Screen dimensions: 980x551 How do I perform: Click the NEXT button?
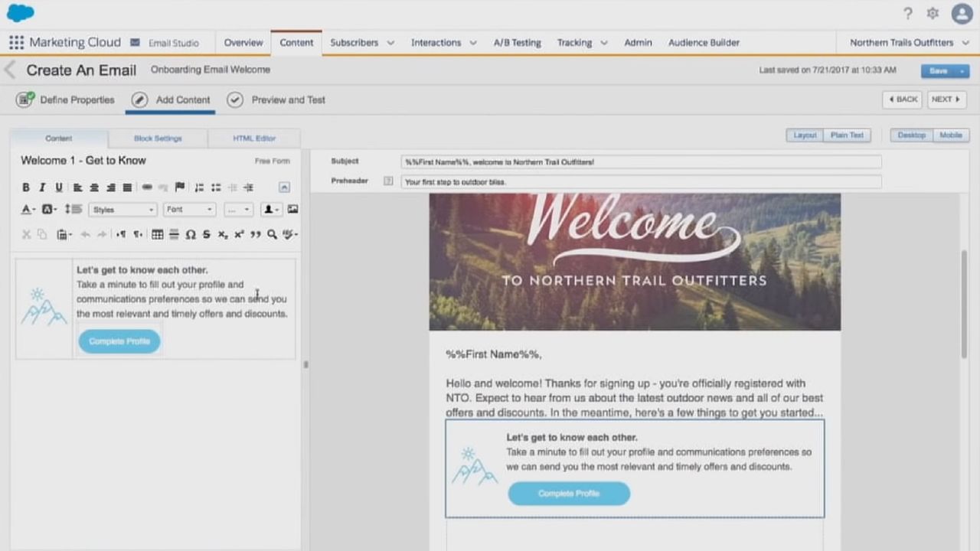tap(946, 99)
